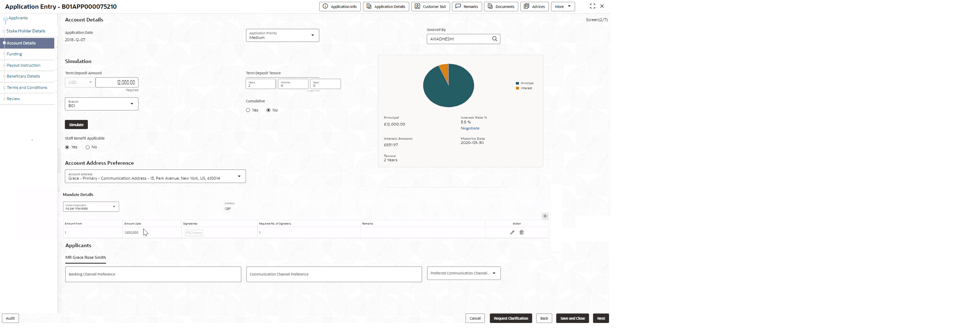This screenshot has width=980, height=335.
Task: Click the document icon beside Application Details
Action: [369, 7]
